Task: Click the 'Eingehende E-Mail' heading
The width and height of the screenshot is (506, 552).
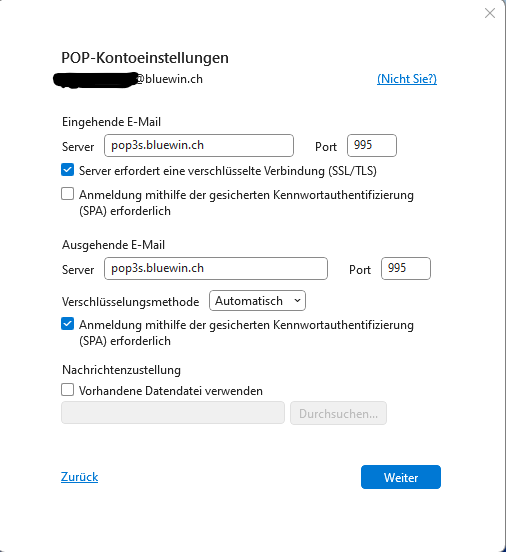Action: point(111,122)
